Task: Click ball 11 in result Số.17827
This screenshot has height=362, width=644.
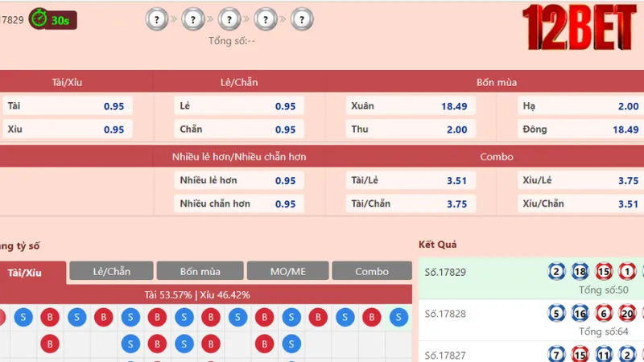Action: pyautogui.click(x=604, y=354)
